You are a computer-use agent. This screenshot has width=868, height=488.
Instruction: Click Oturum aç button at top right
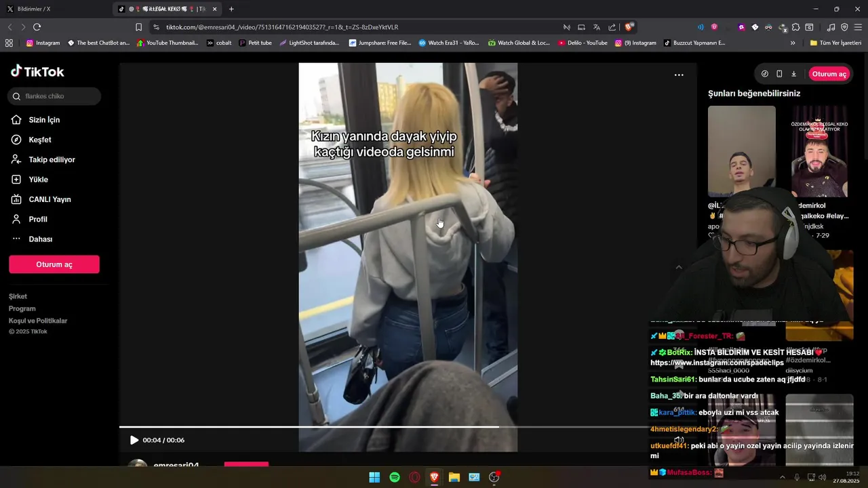pos(829,74)
